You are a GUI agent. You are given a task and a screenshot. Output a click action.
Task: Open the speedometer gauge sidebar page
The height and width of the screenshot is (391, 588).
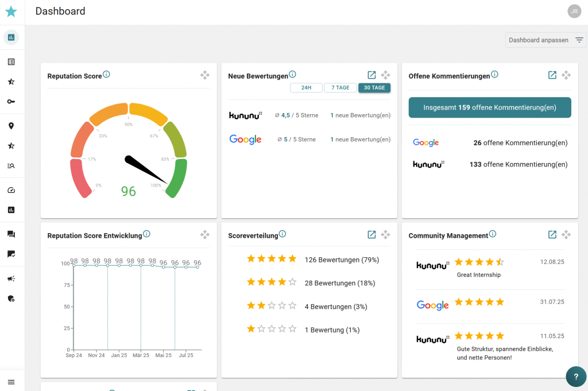[x=11, y=190]
